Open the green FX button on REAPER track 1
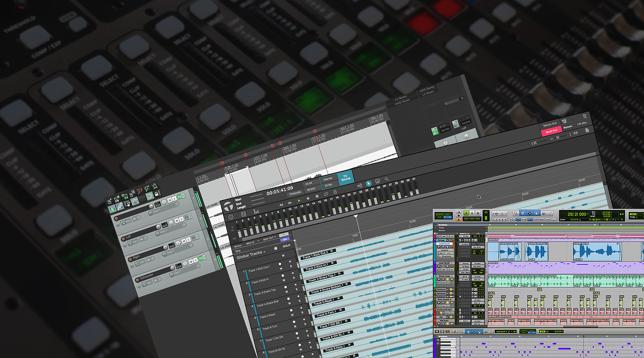The height and width of the screenshot is (358, 644). click(x=180, y=197)
